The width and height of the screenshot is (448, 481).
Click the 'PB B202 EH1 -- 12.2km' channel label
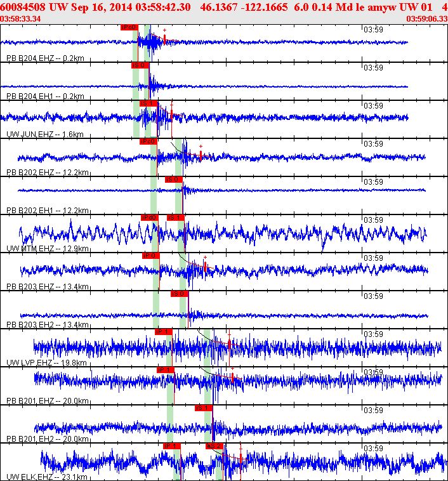[47, 210]
